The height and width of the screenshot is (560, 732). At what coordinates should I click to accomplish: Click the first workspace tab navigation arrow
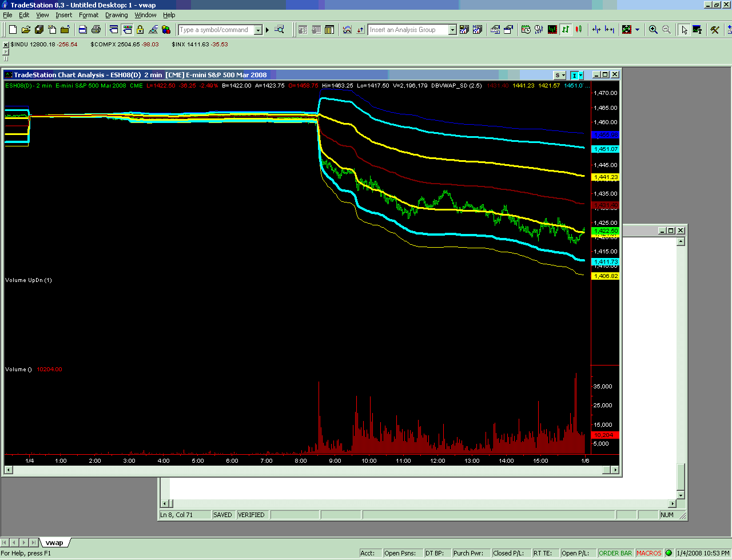tap(6, 542)
